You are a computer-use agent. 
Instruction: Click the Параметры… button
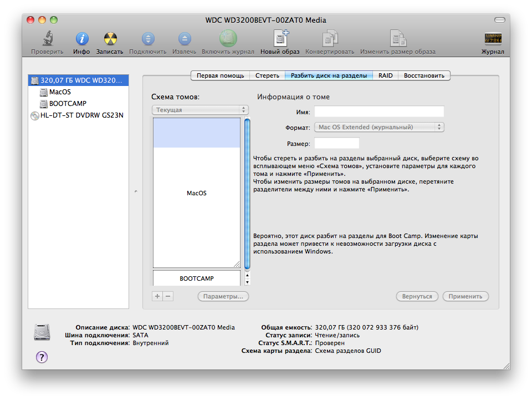click(223, 296)
